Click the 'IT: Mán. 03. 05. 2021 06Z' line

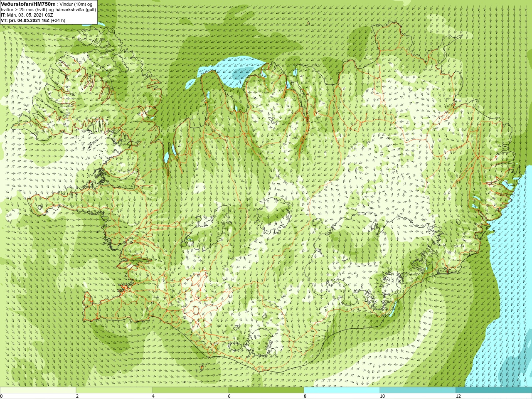[27, 15]
